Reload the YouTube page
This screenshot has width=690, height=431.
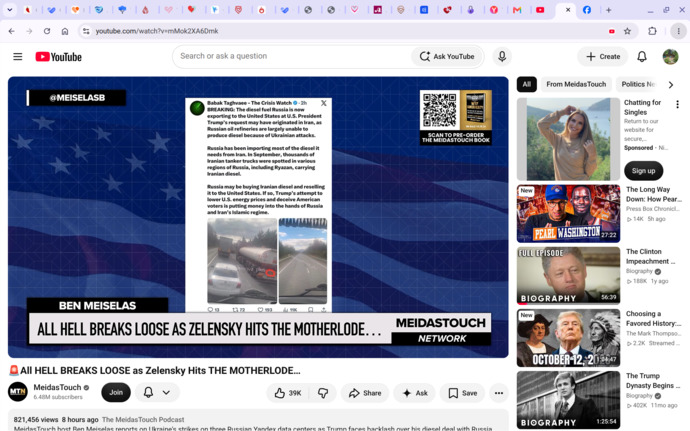tap(47, 31)
